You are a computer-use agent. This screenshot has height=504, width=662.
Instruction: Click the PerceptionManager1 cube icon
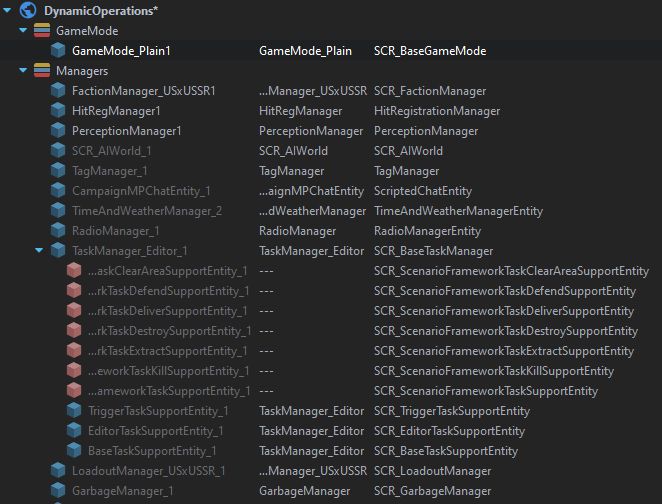click(58, 130)
